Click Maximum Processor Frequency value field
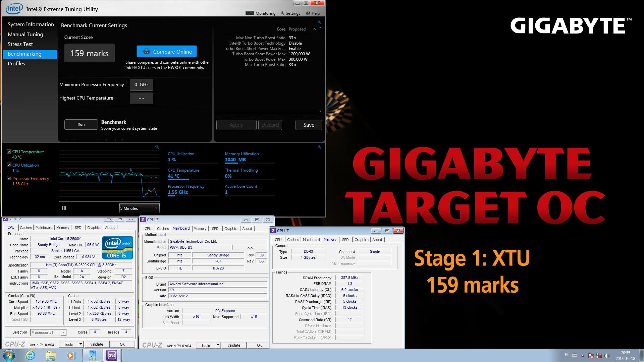 141,84
